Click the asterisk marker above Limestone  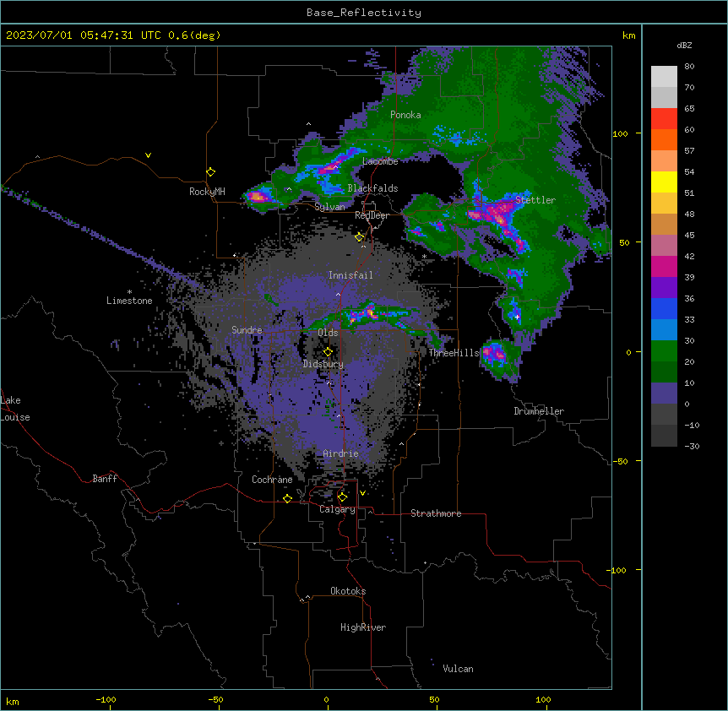coord(129,292)
